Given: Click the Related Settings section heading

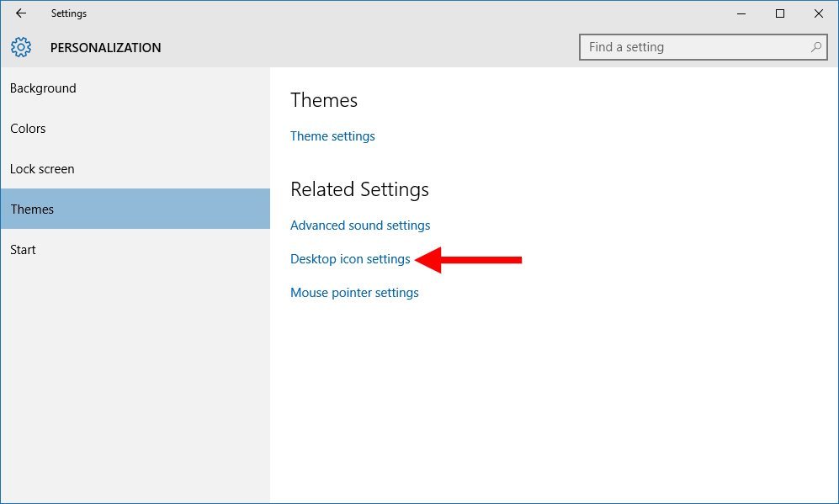Looking at the screenshot, I should [x=359, y=189].
